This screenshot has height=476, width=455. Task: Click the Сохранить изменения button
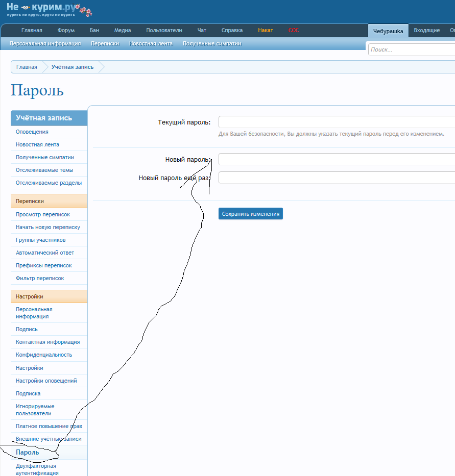click(x=251, y=214)
